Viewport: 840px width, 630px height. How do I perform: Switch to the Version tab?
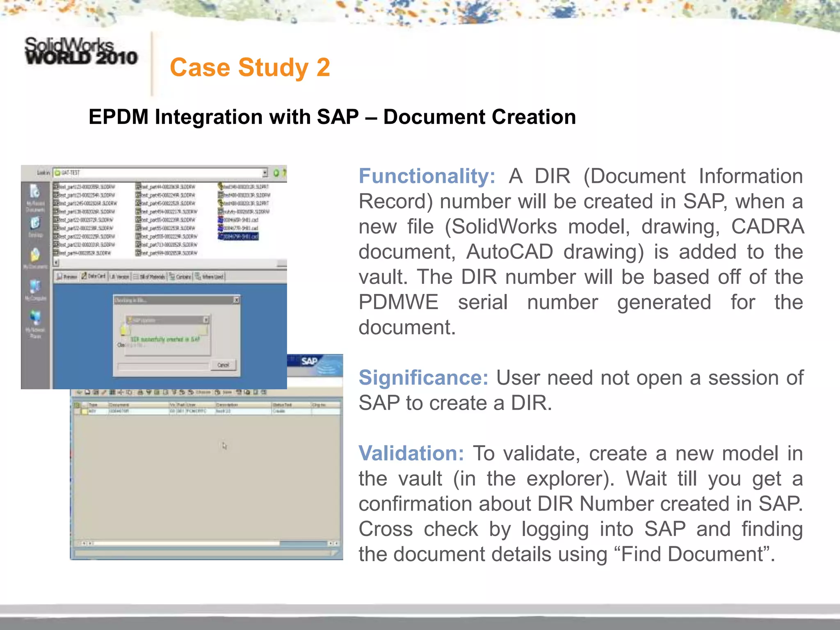pos(119,277)
